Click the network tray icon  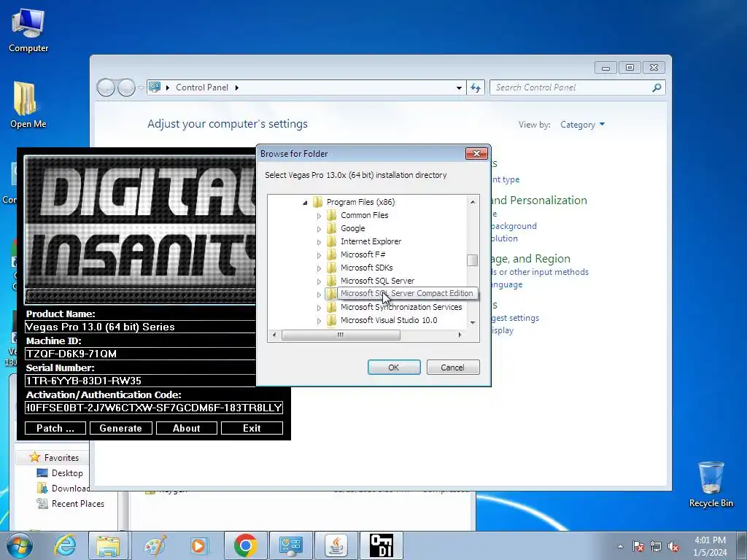tap(656, 546)
